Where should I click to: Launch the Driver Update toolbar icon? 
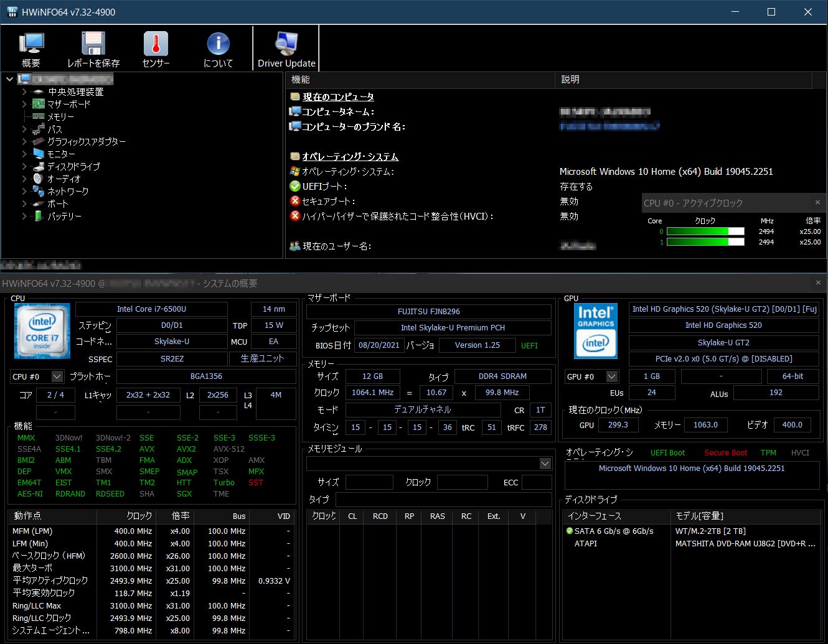click(x=286, y=44)
